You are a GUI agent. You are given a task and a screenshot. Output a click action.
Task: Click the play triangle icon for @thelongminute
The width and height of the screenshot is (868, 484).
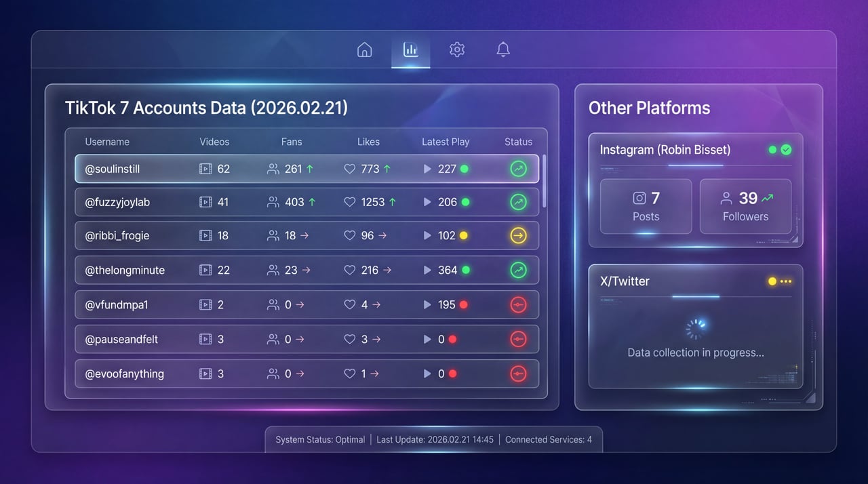click(x=427, y=270)
